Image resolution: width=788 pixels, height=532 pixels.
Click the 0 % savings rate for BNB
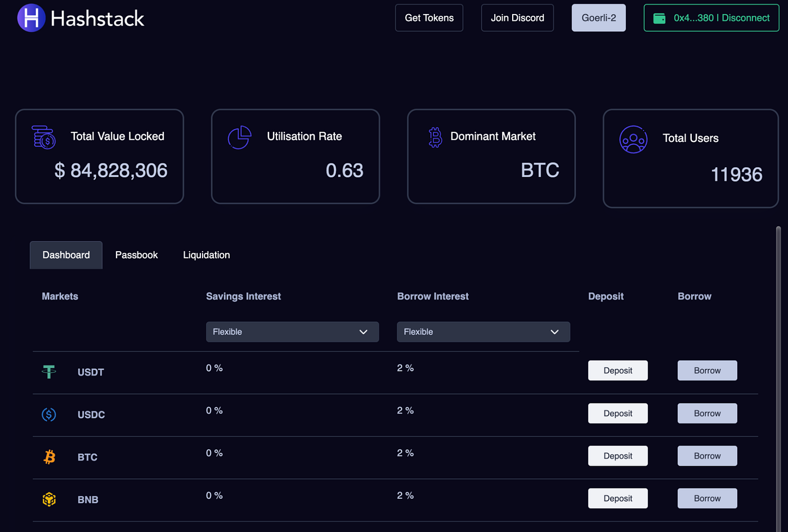[x=214, y=495]
